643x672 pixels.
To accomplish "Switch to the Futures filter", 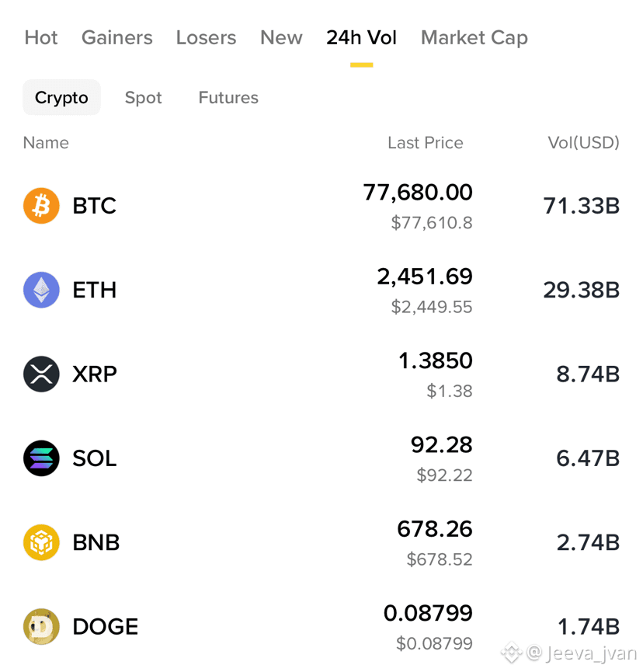I will (x=228, y=98).
